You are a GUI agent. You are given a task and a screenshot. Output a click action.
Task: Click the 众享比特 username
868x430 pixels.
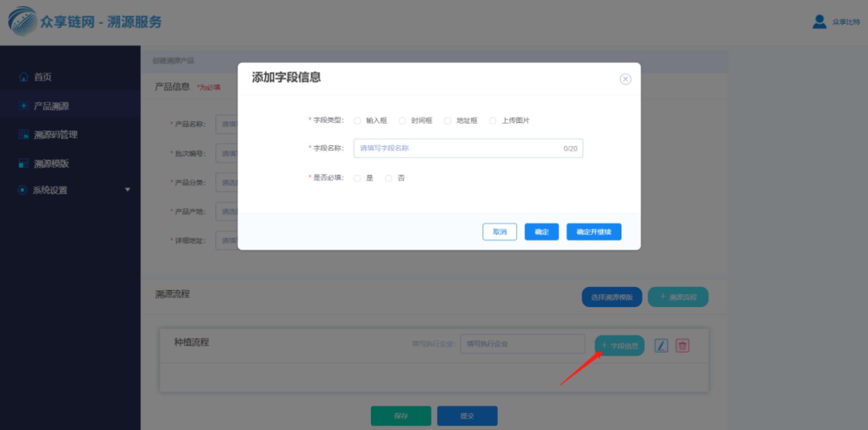click(846, 22)
